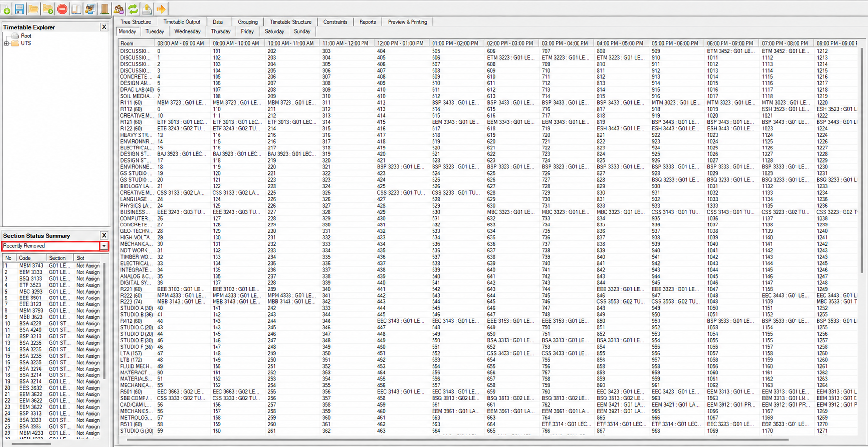Open the Recently Removed dropdown

pos(104,246)
